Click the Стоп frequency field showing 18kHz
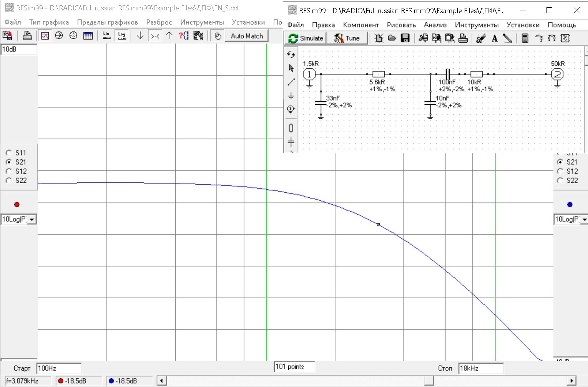Screen dimensions: 588x387 point(481,368)
